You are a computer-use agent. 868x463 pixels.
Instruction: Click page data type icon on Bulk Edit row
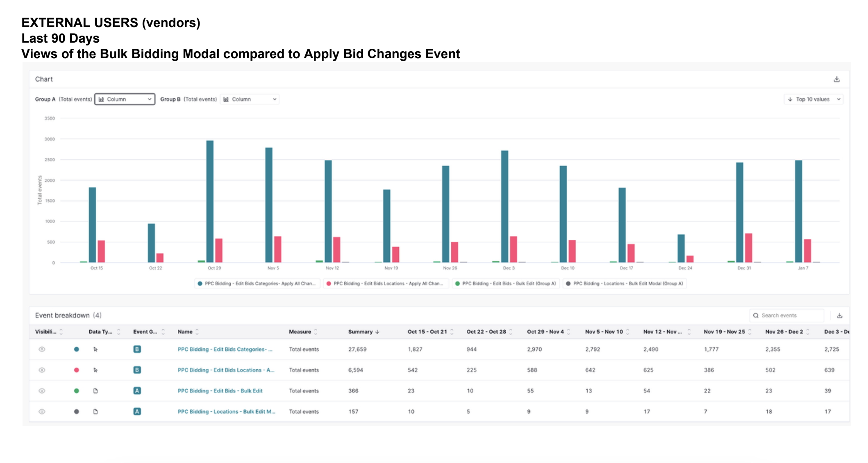click(95, 390)
